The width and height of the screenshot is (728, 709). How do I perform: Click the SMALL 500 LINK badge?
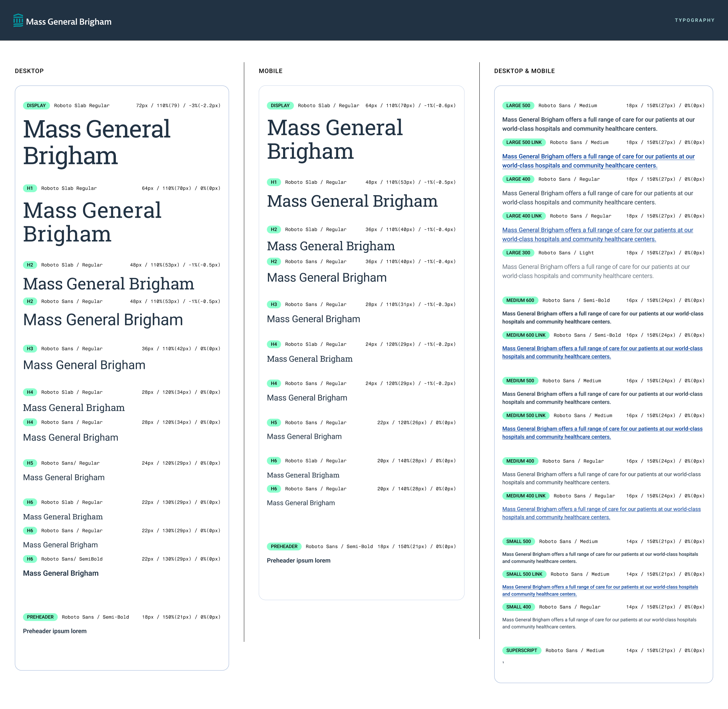click(524, 574)
